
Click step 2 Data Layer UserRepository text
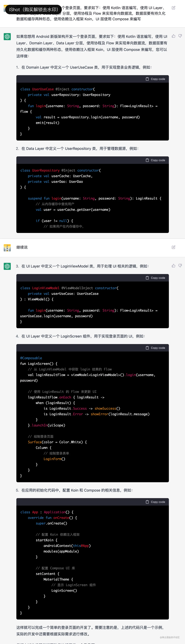tap(80, 149)
